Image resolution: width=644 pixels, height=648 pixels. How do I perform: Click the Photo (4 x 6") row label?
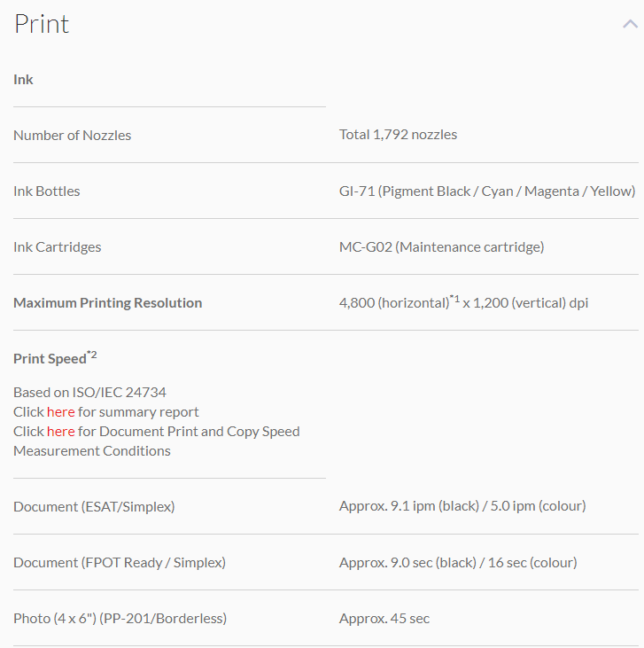point(120,619)
